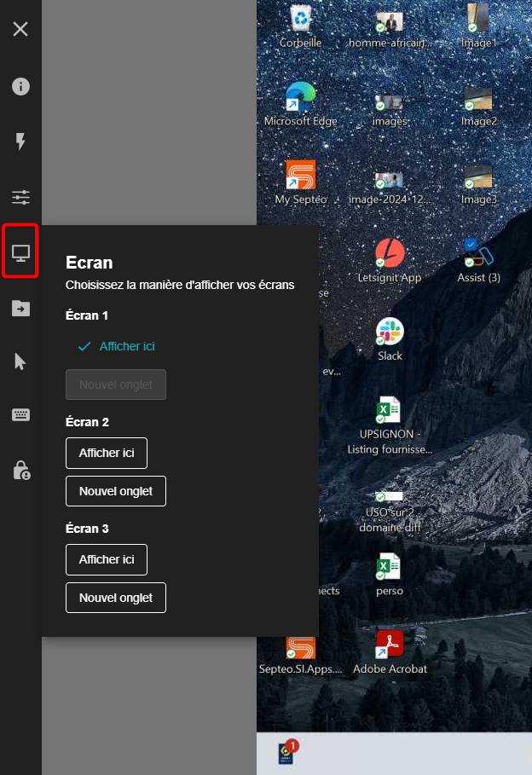Click Afficher ici under Écran 2
The height and width of the screenshot is (775, 532).
107,453
